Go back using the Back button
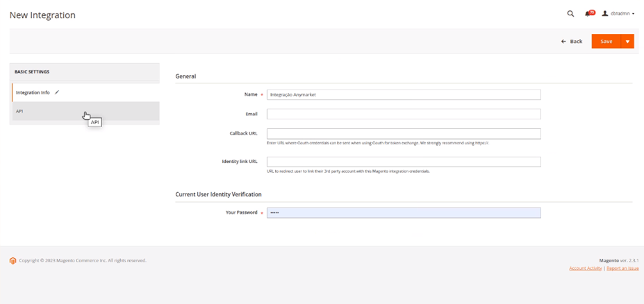644x304 pixels. pos(572,42)
